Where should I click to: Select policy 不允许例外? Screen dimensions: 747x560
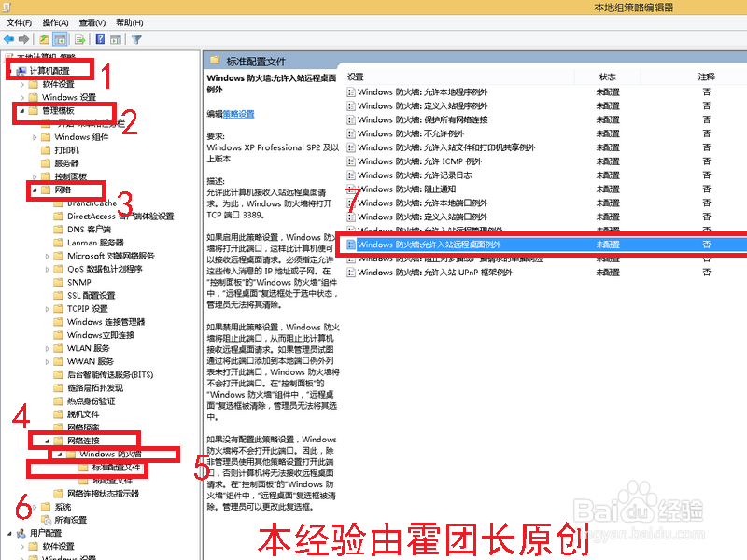(411, 133)
